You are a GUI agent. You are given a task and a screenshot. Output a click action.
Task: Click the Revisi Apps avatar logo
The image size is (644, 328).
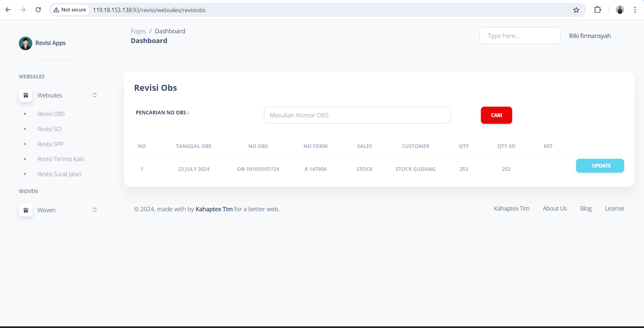coord(26,43)
